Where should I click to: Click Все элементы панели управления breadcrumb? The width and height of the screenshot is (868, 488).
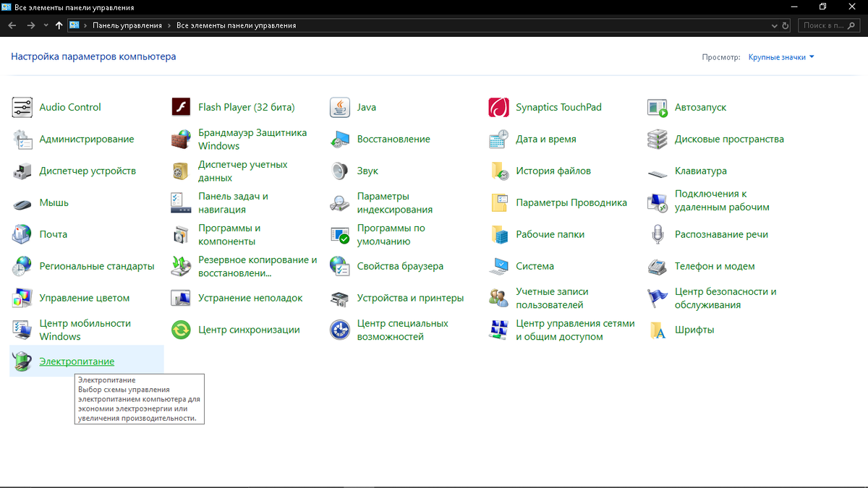(x=236, y=25)
